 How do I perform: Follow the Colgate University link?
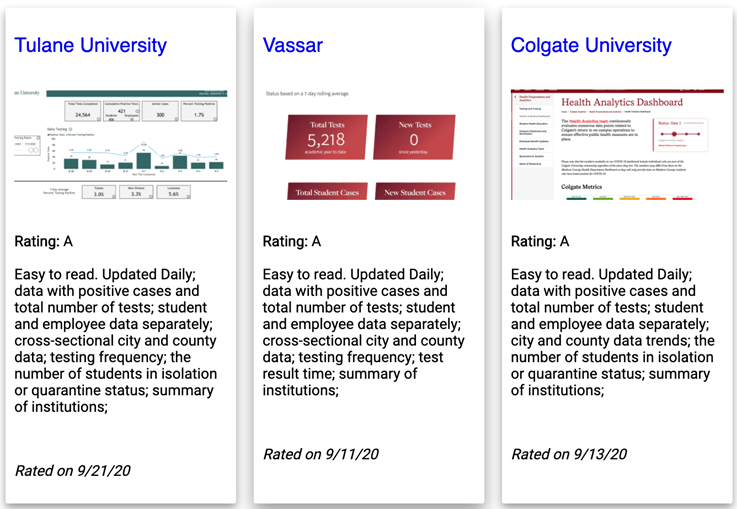coord(591,46)
